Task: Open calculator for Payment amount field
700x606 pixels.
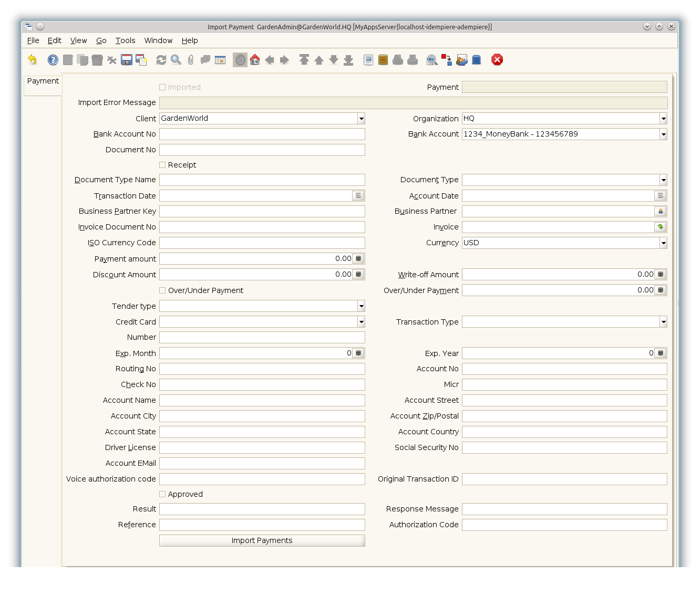Action: click(x=358, y=258)
